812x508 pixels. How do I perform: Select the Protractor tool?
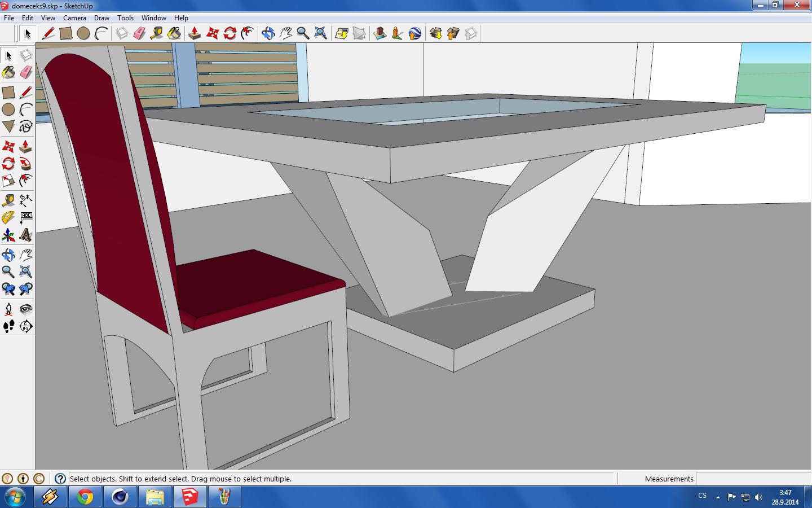pyautogui.click(x=8, y=217)
